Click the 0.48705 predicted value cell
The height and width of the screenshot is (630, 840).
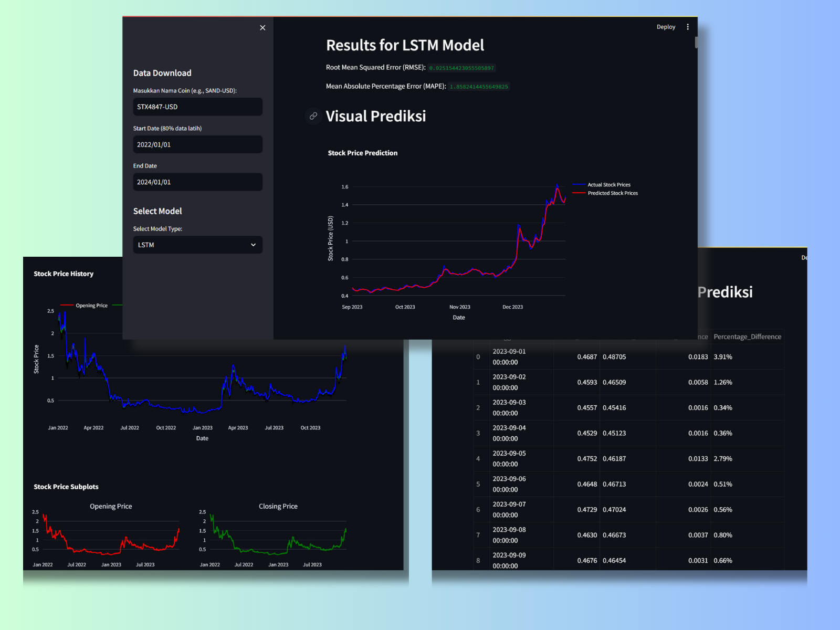tap(614, 357)
